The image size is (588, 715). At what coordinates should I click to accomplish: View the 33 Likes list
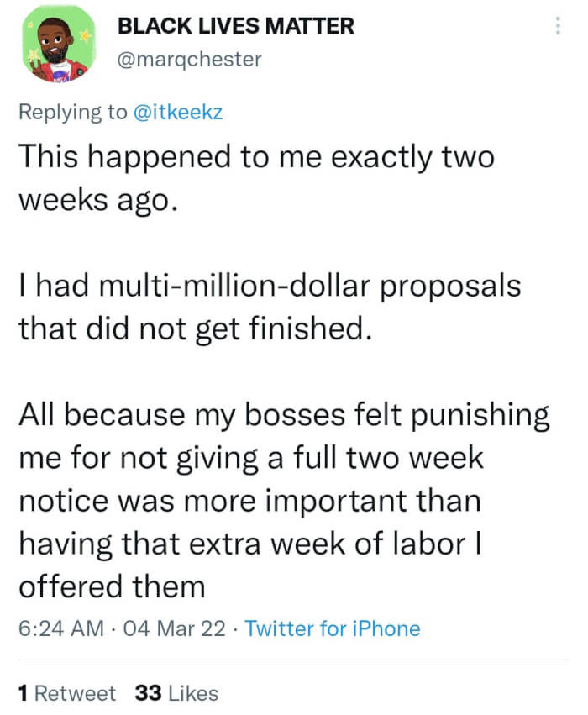click(176, 693)
